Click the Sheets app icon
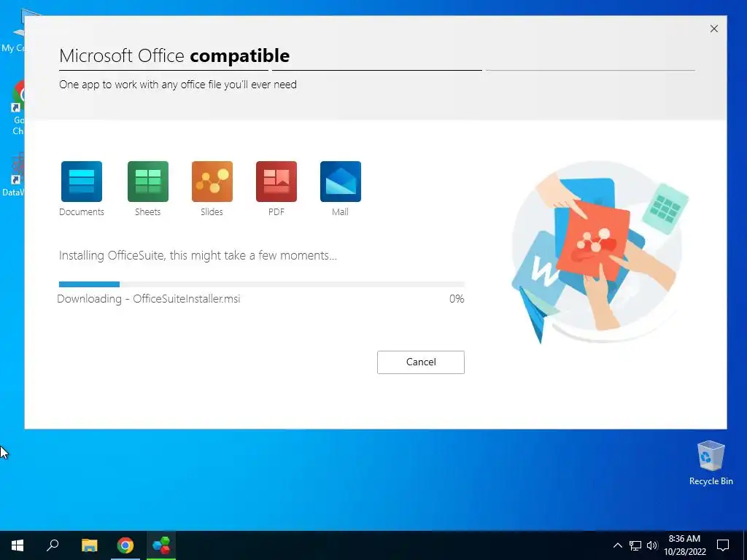The image size is (747, 560). pyautogui.click(x=147, y=182)
